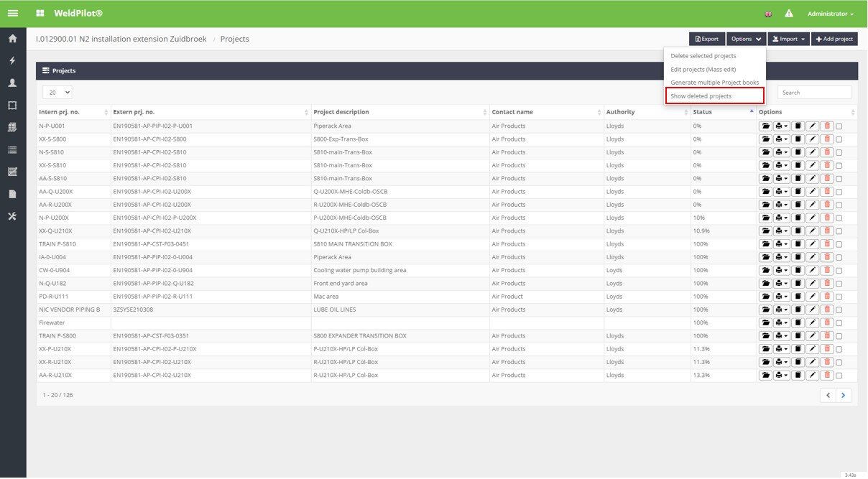Click into the Search field
This screenshot has height=479, width=868.
813,93
